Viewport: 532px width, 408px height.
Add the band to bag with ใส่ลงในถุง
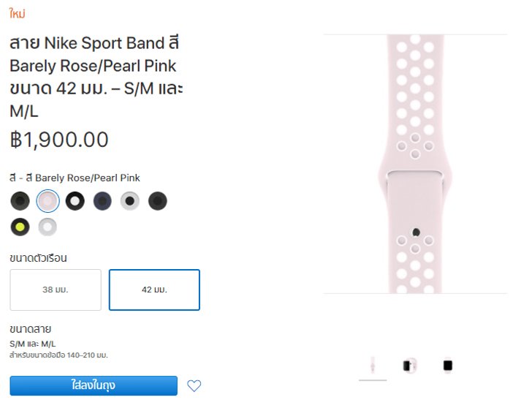click(94, 385)
